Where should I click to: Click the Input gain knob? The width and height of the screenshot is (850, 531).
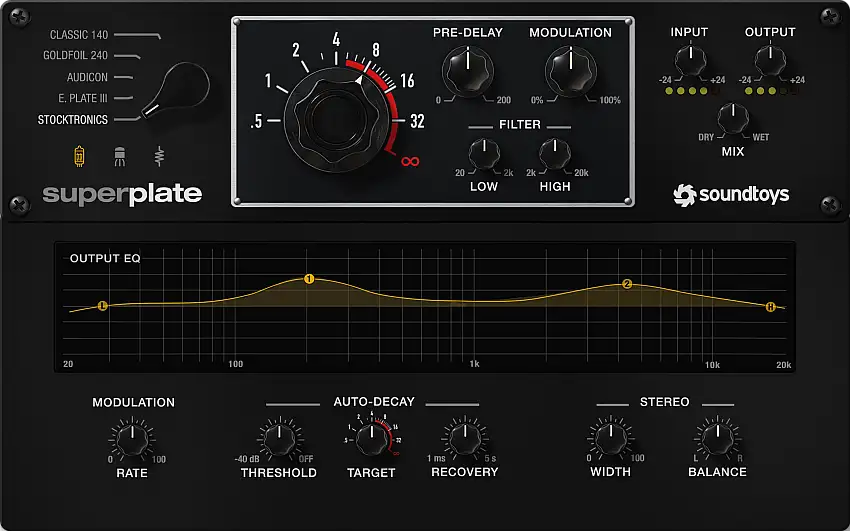(690, 61)
